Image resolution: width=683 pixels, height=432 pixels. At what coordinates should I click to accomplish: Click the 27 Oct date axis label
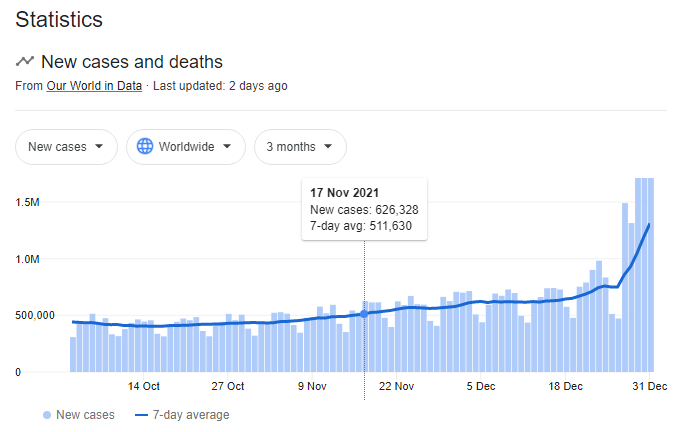[228, 386]
